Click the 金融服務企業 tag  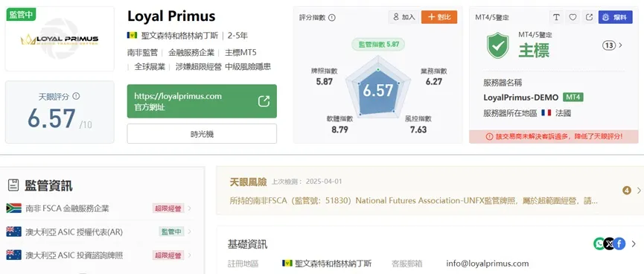[191, 53]
